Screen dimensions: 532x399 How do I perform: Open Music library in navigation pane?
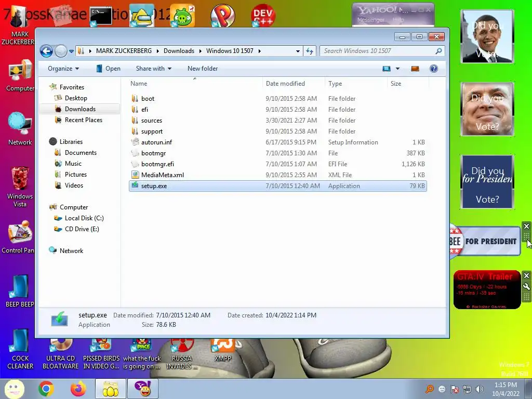[73, 164]
